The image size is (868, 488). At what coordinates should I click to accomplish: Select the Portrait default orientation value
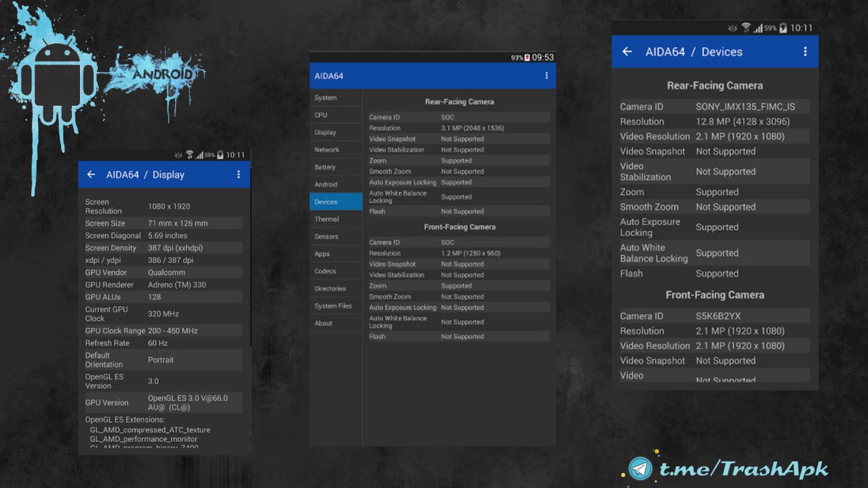coord(161,360)
